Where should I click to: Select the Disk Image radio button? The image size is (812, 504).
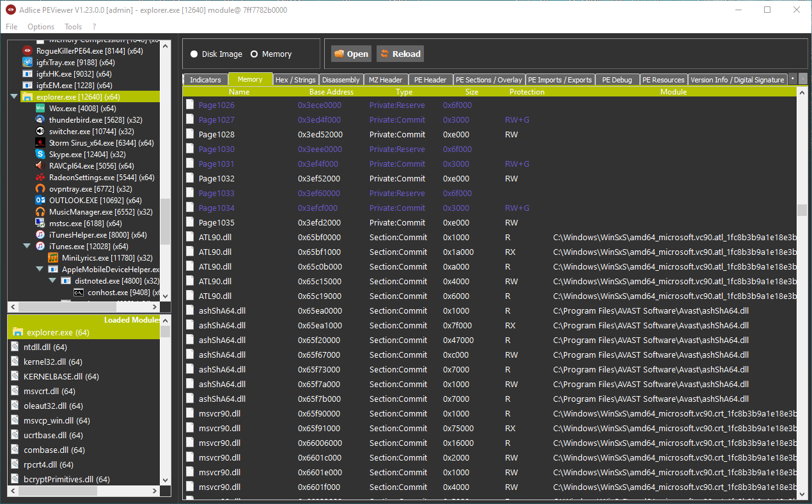194,54
